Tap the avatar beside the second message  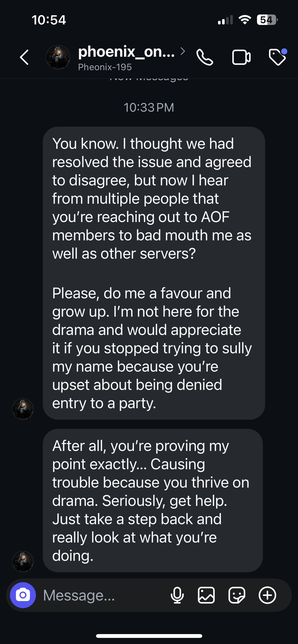23,562
